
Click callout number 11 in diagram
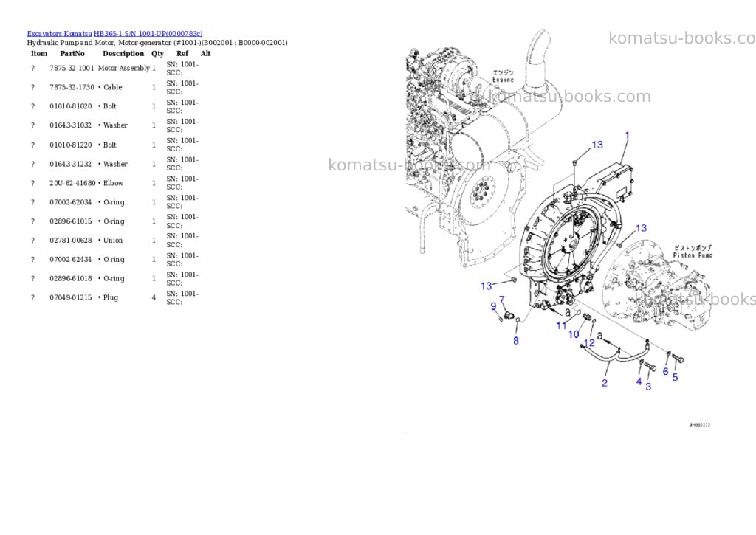[x=561, y=326]
